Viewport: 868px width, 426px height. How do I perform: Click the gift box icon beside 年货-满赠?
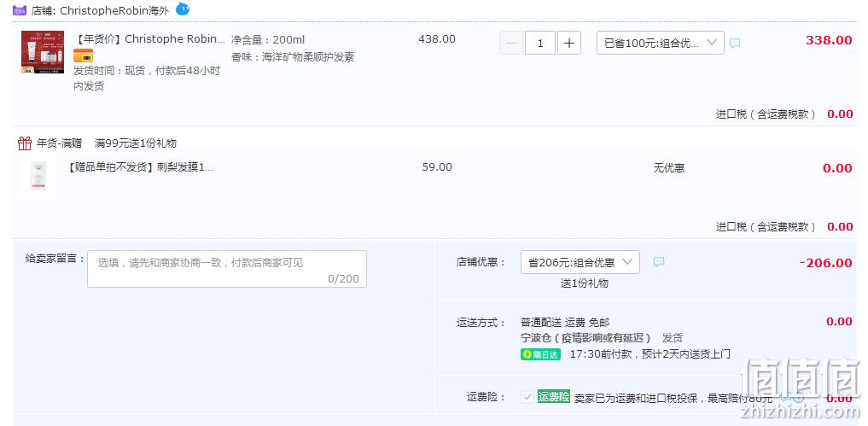click(x=25, y=143)
